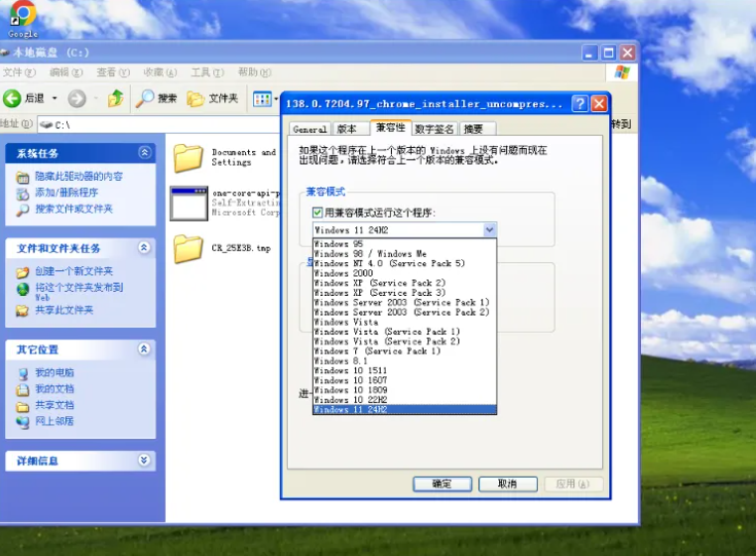Choose Windows 2000 compatibility option
Screen dimensions: 756x556
(x=404, y=273)
